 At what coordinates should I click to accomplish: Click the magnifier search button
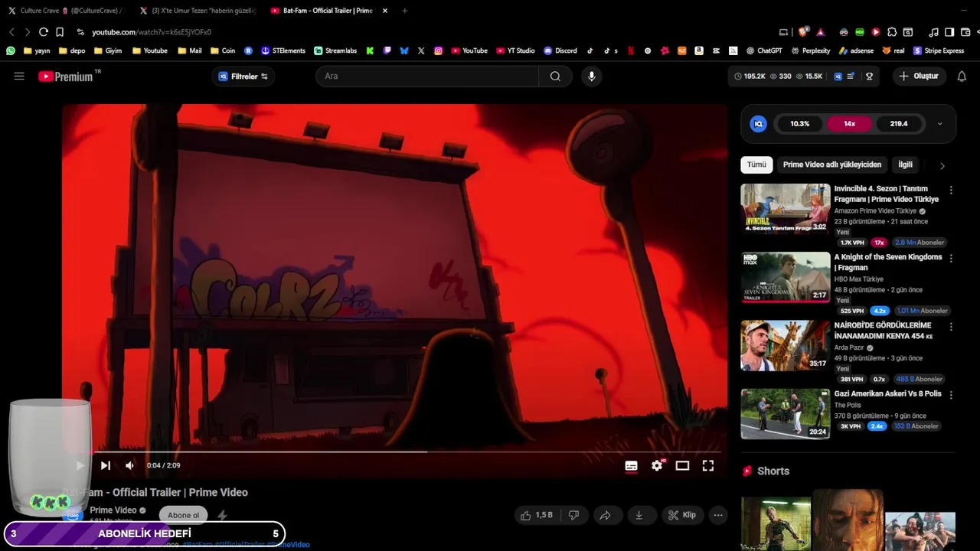pos(555,77)
